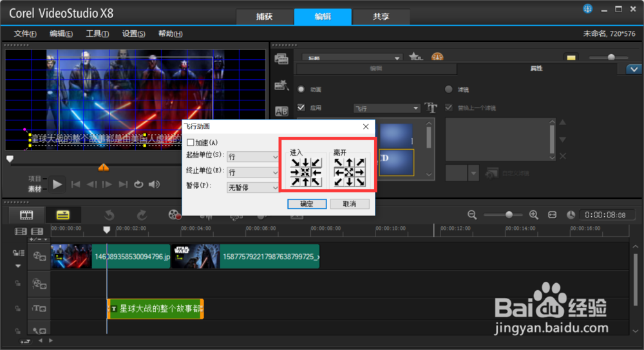This screenshot has width=644, height=350.
Task: Select the center expand icon under 离开
Action: click(349, 172)
